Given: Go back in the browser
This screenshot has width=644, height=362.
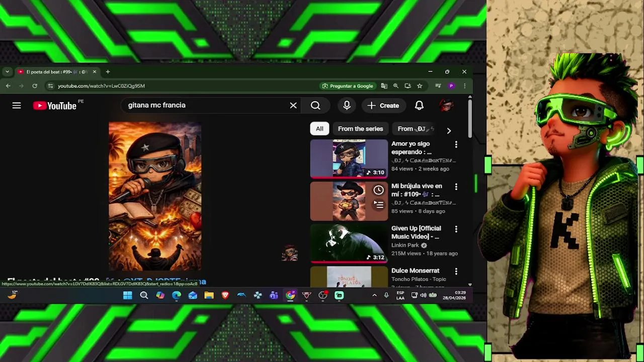Looking at the screenshot, I should [8, 86].
